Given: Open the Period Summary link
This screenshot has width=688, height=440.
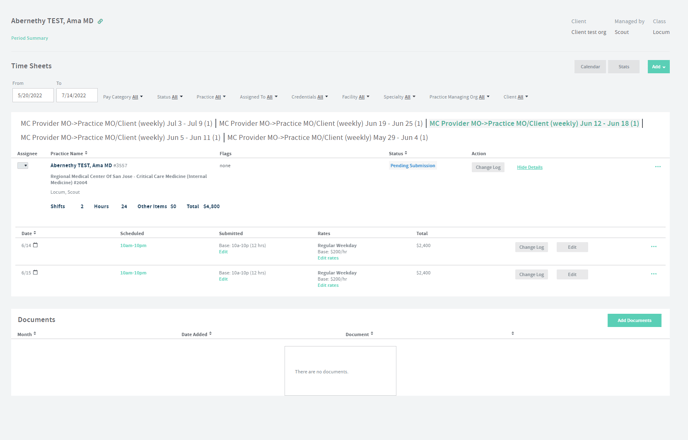Looking at the screenshot, I should [x=30, y=38].
